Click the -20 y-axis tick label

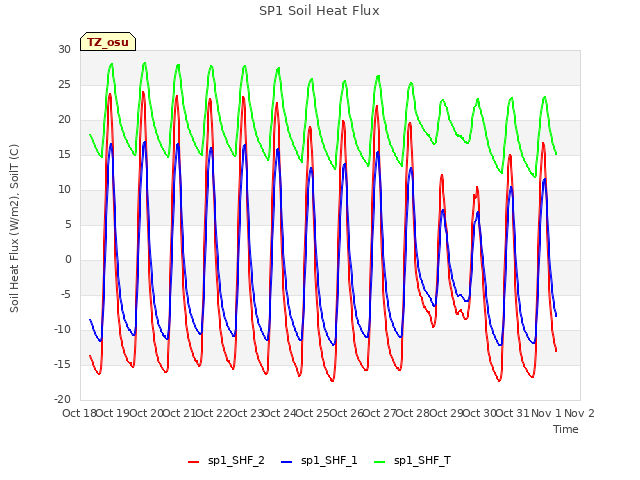click(62, 400)
